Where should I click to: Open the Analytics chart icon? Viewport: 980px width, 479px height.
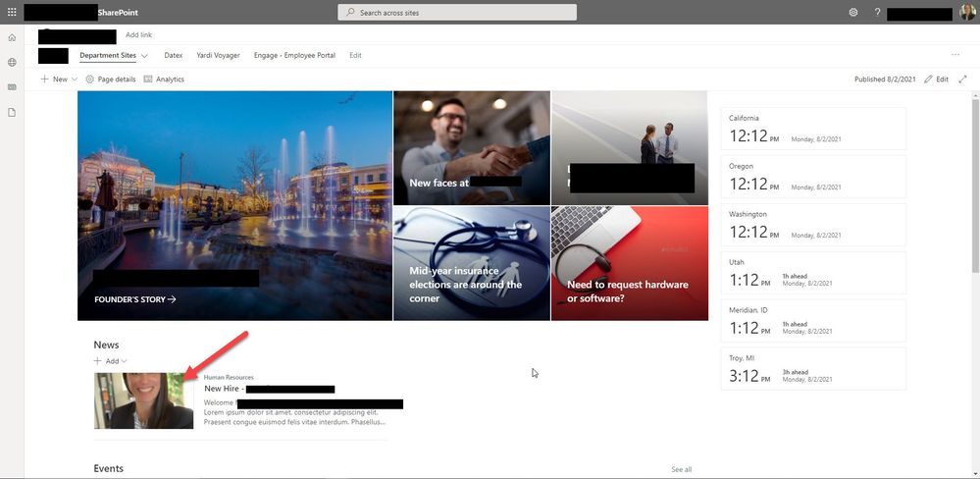(148, 80)
